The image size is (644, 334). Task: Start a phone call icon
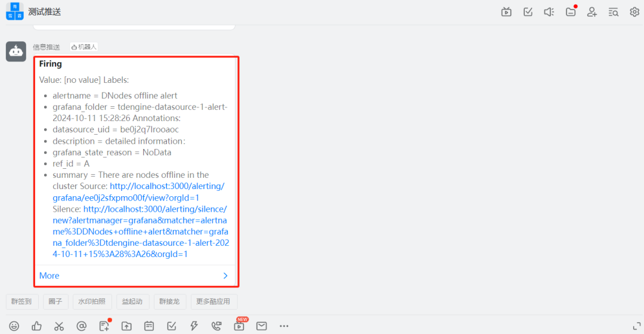click(x=216, y=326)
